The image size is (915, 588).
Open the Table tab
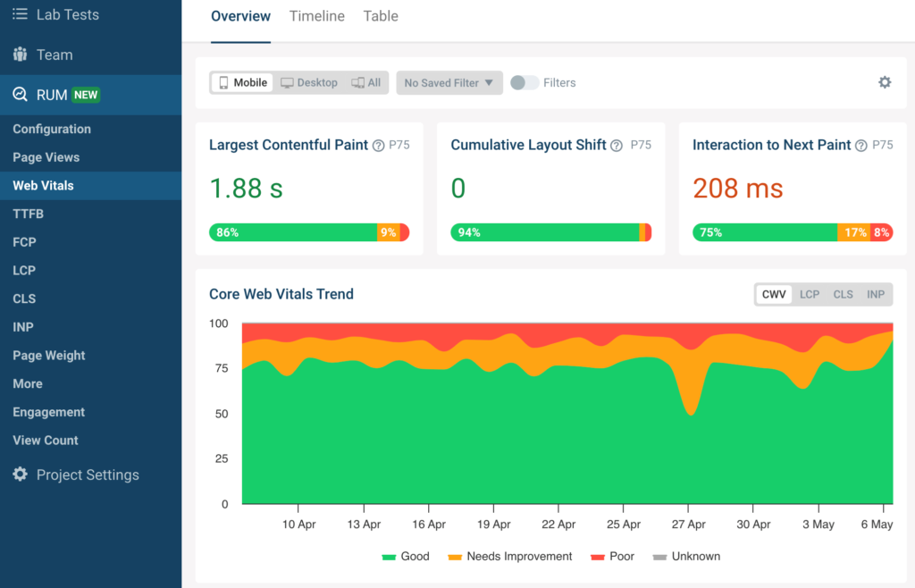(380, 15)
